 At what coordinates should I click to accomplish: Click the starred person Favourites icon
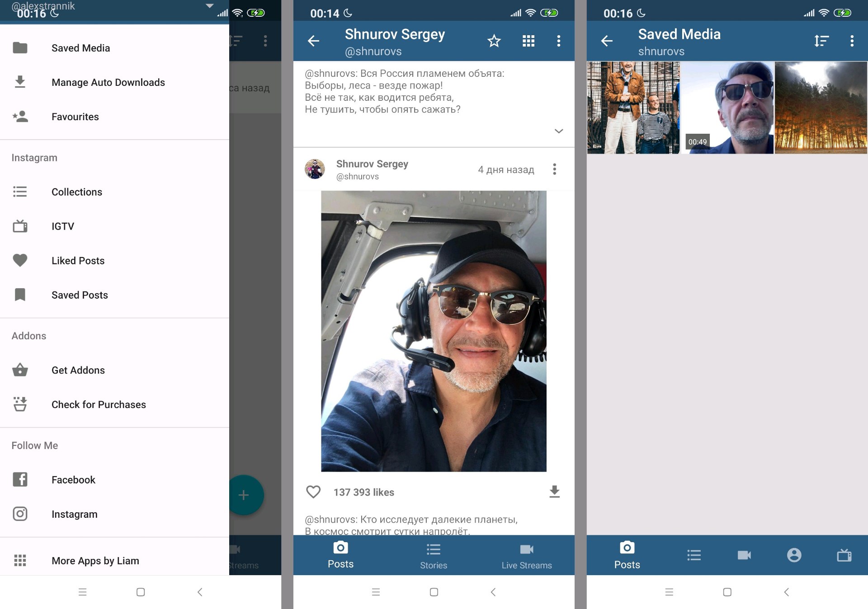coord(20,117)
